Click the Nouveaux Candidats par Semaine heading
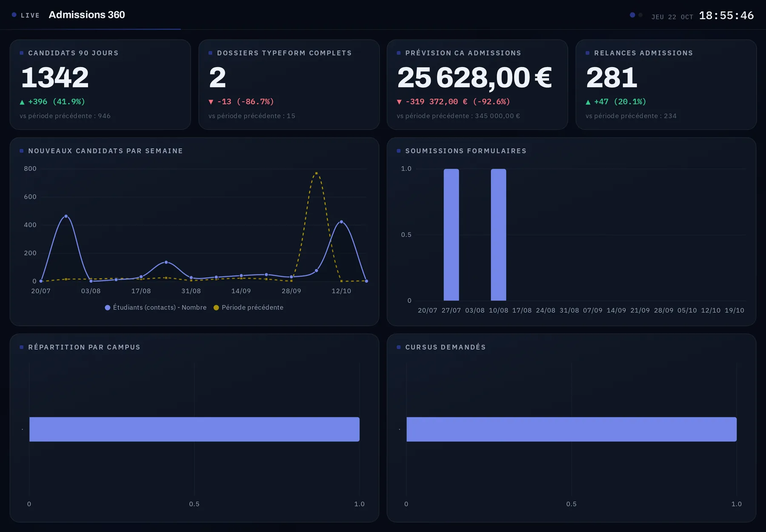766x532 pixels. [x=106, y=151]
